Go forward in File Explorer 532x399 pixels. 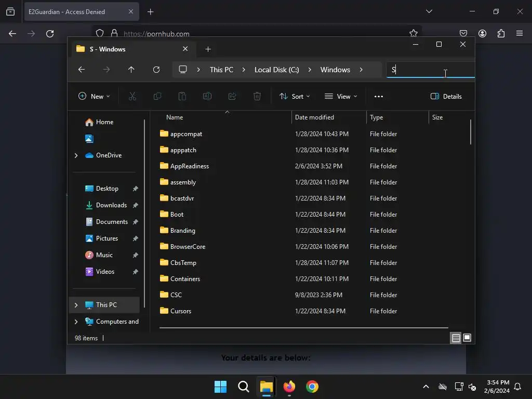pos(107,70)
